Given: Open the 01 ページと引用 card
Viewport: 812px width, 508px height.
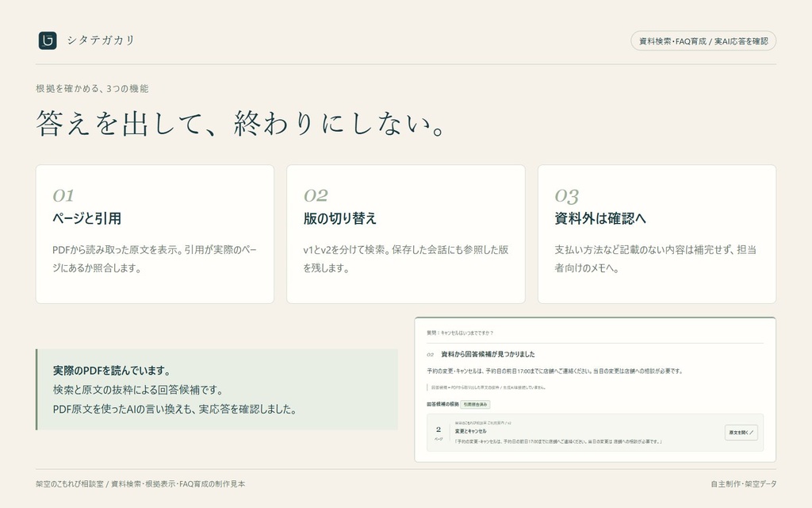Looking at the screenshot, I should tap(155, 234).
